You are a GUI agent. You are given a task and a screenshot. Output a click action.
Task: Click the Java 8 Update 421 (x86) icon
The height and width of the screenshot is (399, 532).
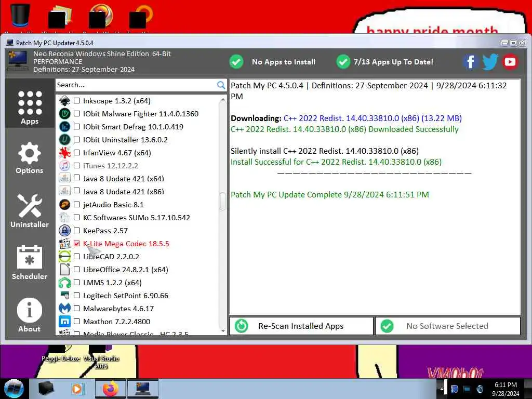64,191
